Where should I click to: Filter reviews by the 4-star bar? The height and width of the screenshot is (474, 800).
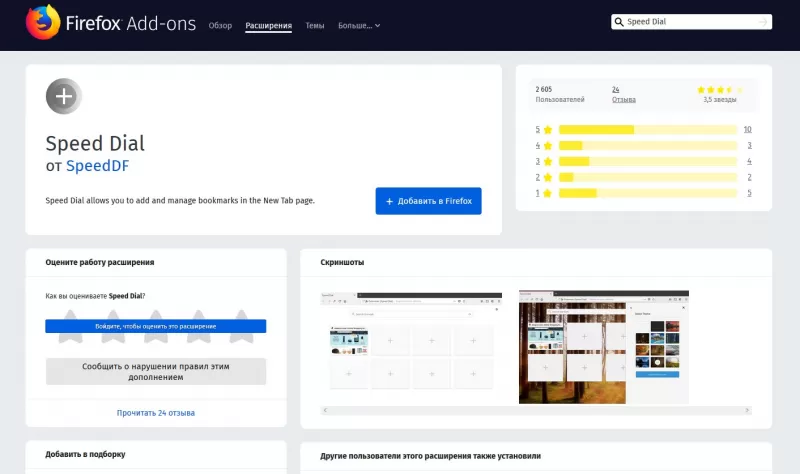648,145
